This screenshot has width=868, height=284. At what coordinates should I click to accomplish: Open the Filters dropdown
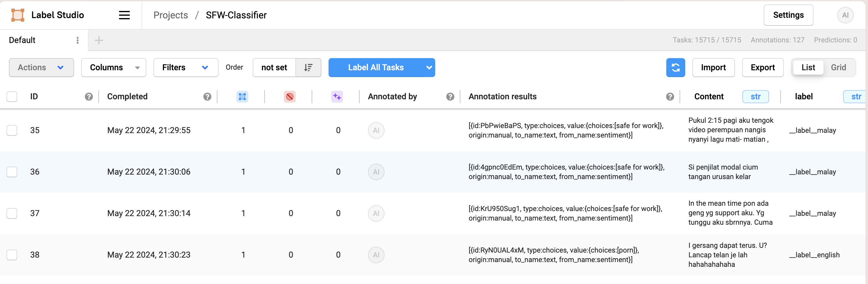[x=186, y=68]
